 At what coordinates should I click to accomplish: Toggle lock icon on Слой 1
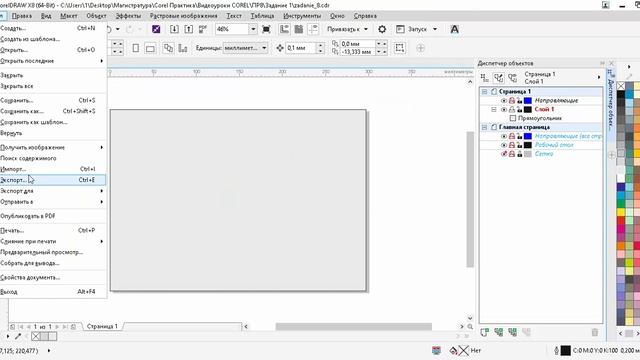(520, 109)
